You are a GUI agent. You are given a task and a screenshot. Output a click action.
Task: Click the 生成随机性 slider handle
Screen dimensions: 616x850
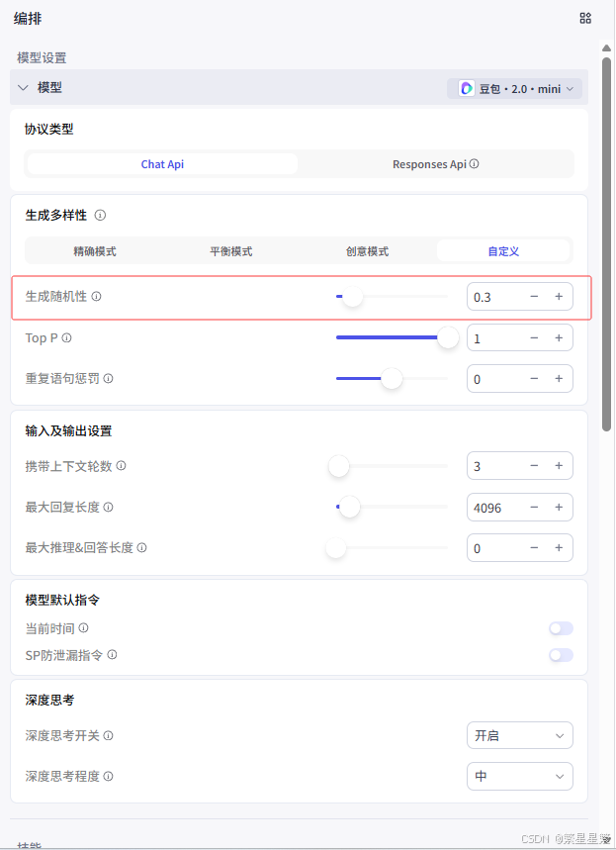[353, 297]
